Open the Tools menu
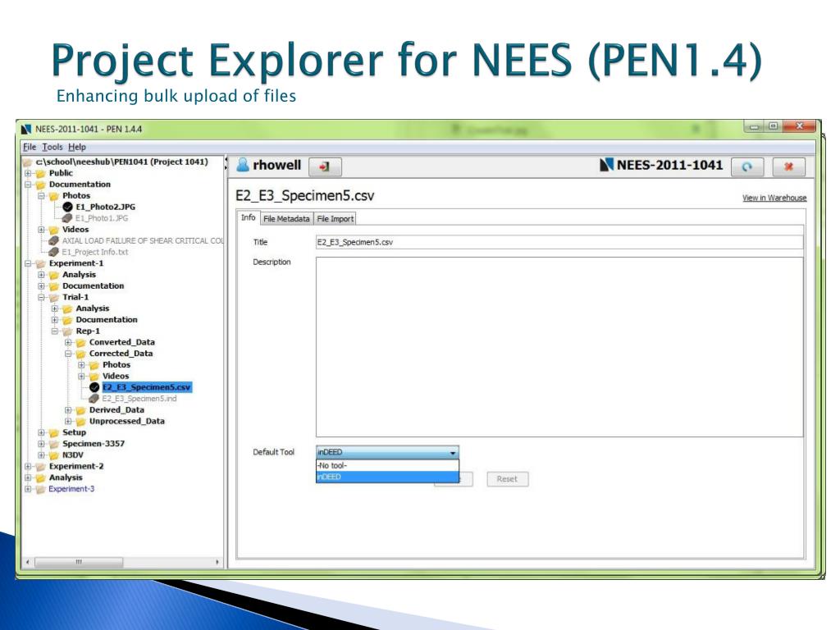840x630 pixels. pos(52,147)
